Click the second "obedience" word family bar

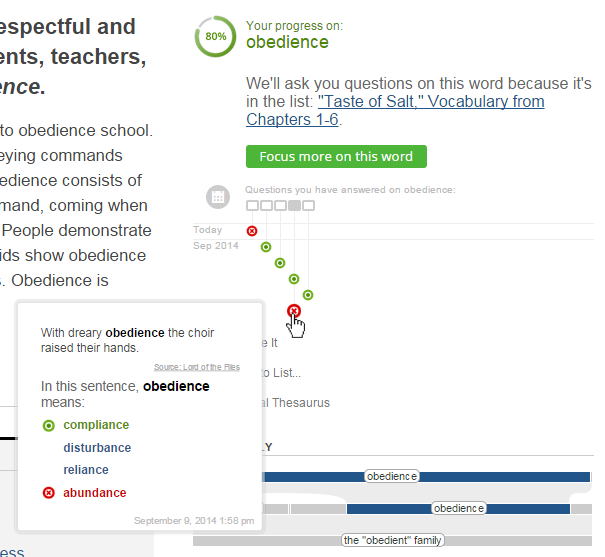(459, 508)
